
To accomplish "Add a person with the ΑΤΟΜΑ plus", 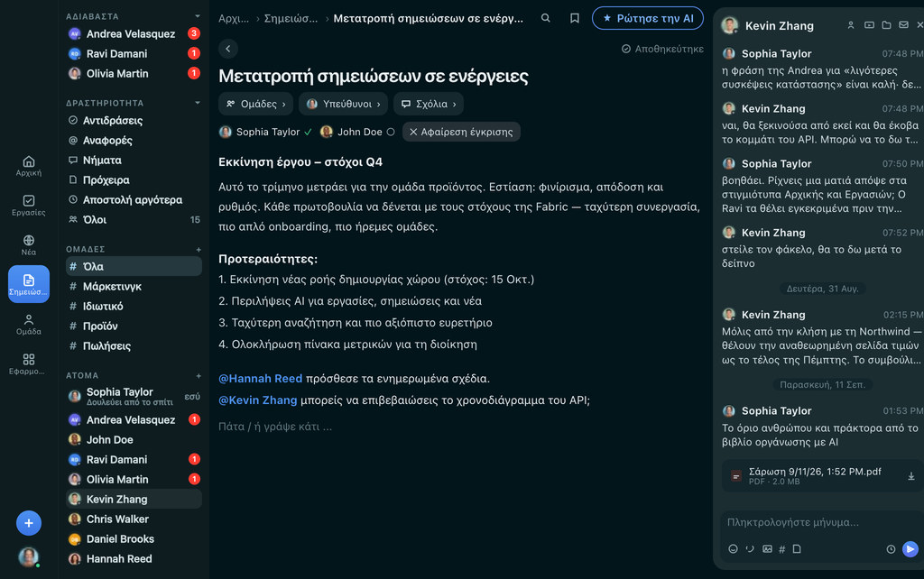I will 199,376.
